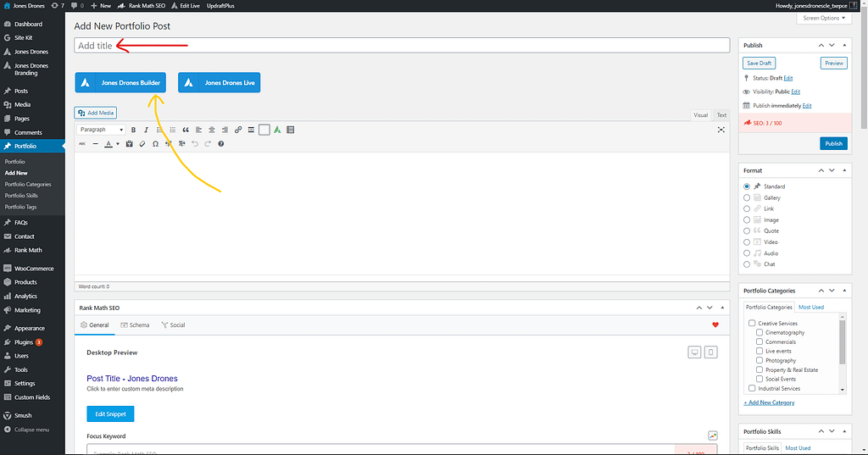The image size is (868, 455).
Task: Insert the Read More tag
Action: 251,130
